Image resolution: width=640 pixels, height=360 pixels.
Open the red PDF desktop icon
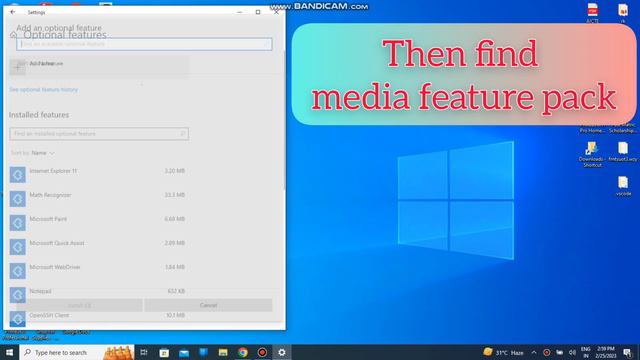(592, 12)
